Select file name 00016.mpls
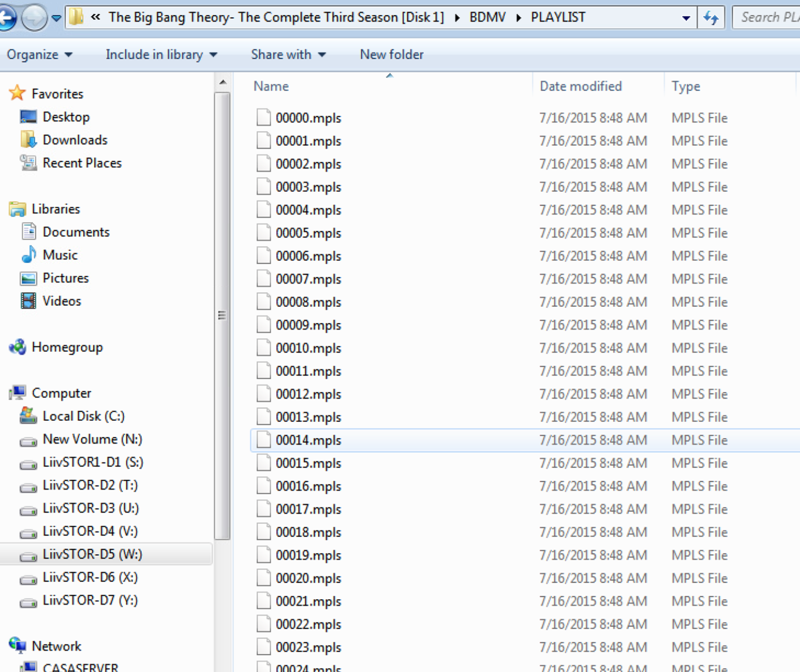The image size is (800, 672). click(308, 486)
